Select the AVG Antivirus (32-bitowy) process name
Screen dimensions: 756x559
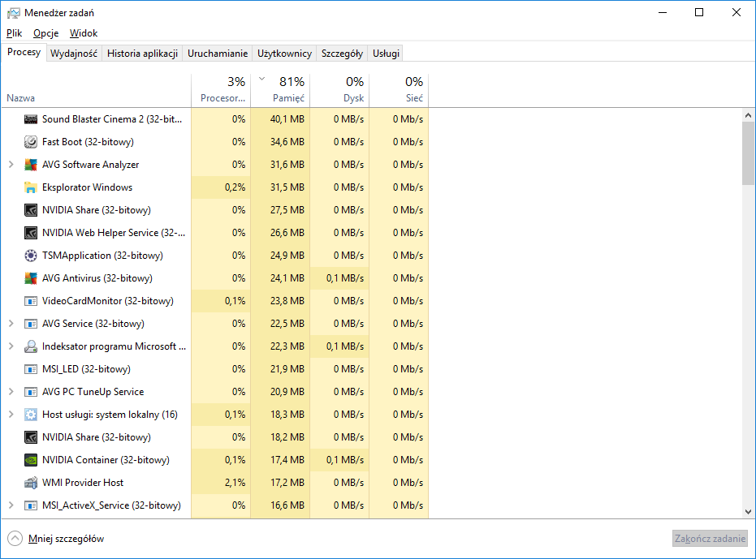tap(97, 278)
